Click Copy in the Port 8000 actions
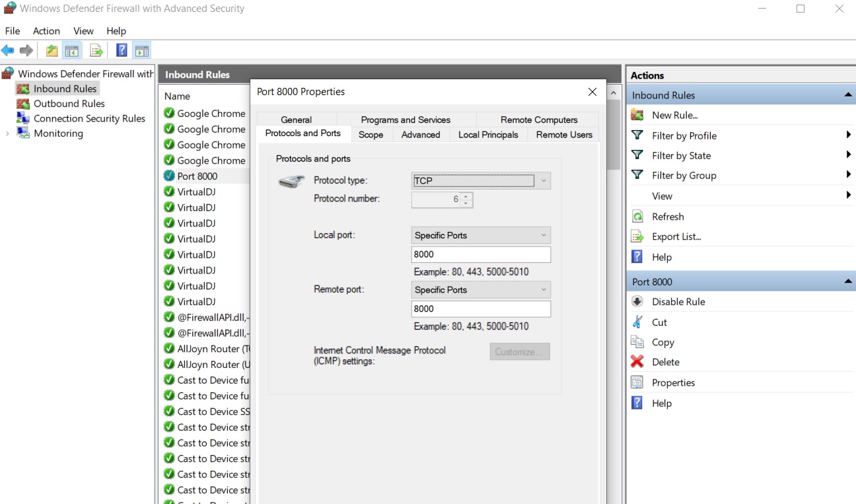The width and height of the screenshot is (856, 504). (x=663, y=342)
